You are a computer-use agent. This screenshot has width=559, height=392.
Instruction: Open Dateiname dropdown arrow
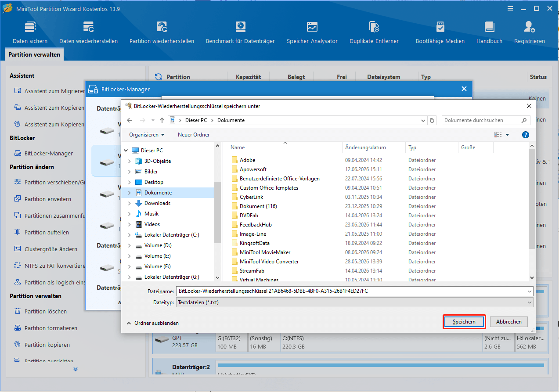tap(530, 291)
